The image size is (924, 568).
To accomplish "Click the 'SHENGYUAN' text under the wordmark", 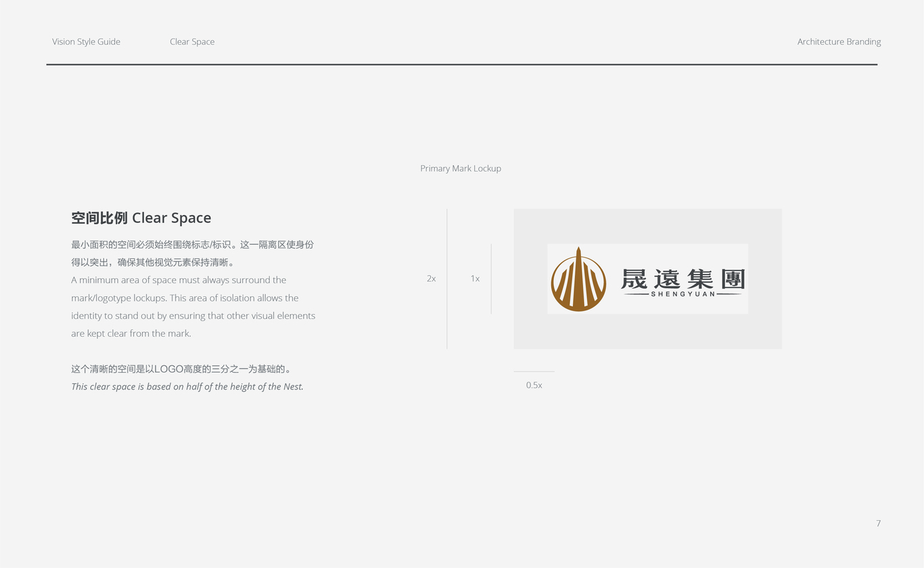I will click(683, 294).
